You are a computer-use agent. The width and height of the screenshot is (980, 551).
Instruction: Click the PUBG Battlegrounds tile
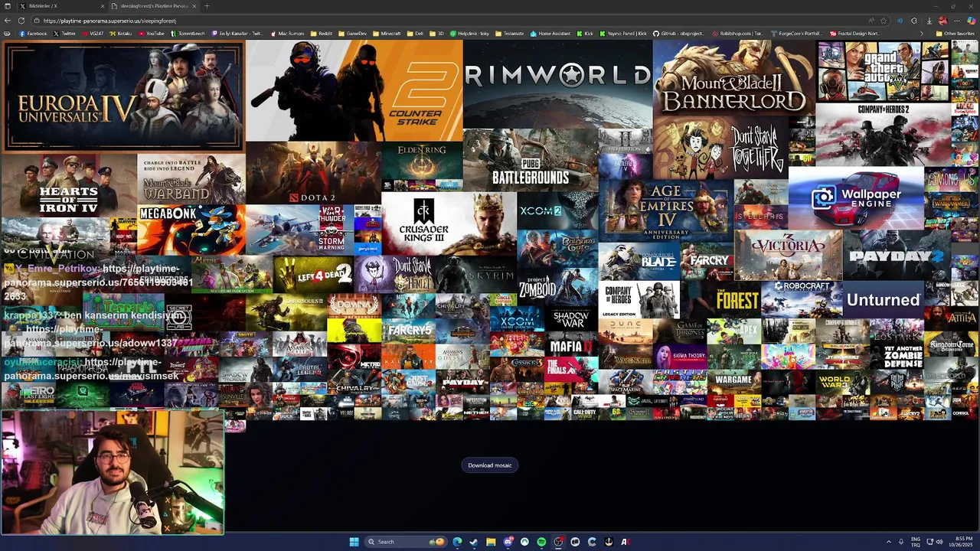point(531,160)
